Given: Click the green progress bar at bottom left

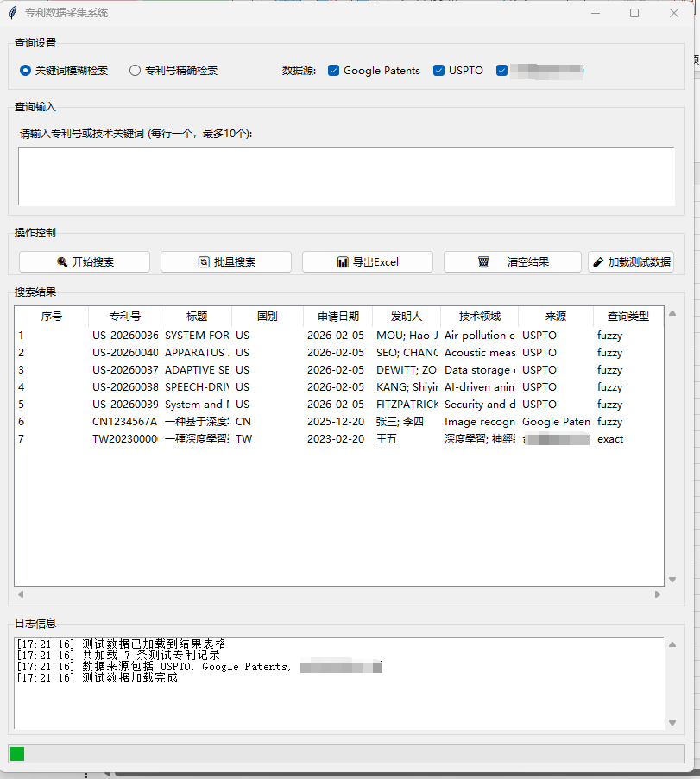Looking at the screenshot, I should [16, 753].
